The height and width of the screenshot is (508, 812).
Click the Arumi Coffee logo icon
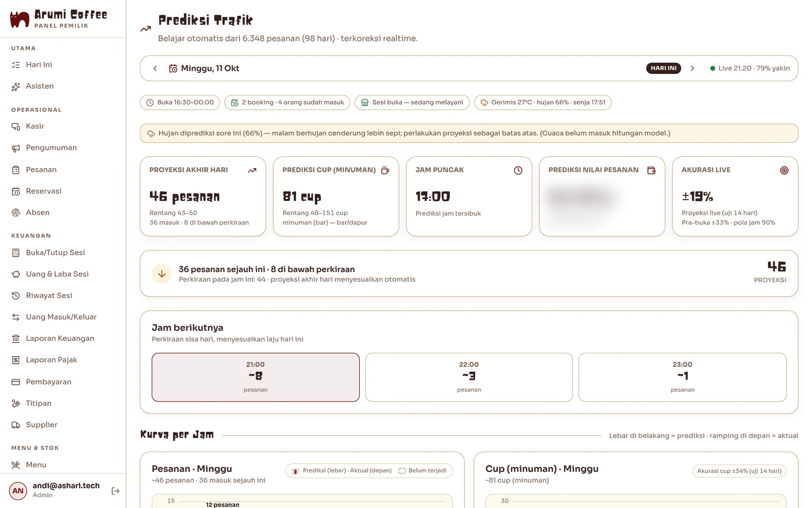[20, 19]
